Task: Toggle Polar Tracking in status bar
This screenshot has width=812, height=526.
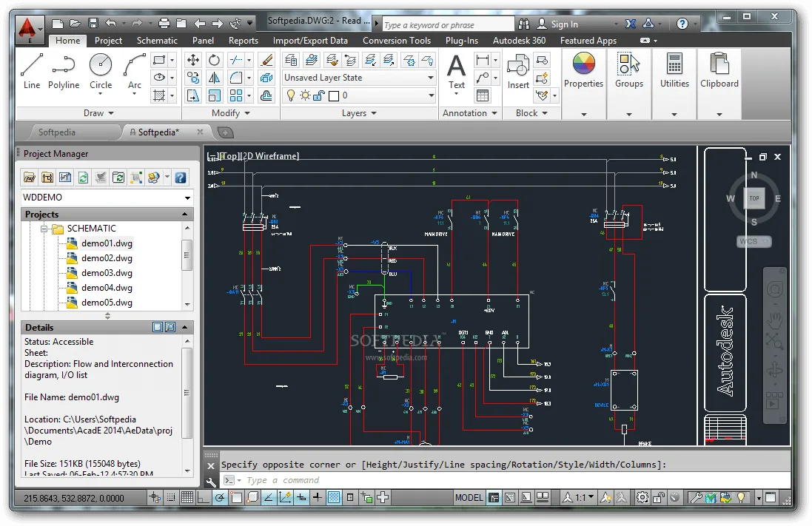Action: tap(220, 498)
